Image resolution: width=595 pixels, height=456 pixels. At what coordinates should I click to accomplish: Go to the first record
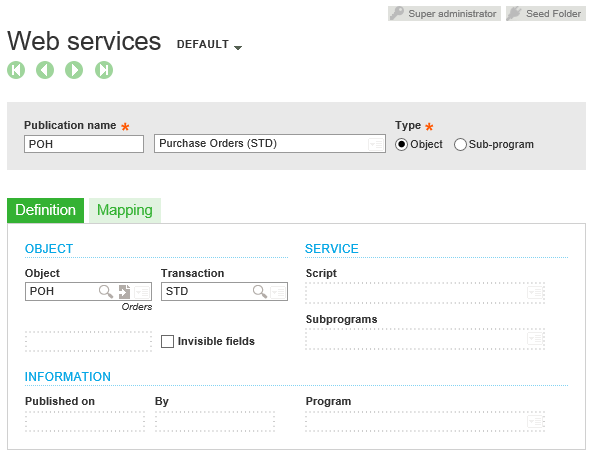point(16,70)
